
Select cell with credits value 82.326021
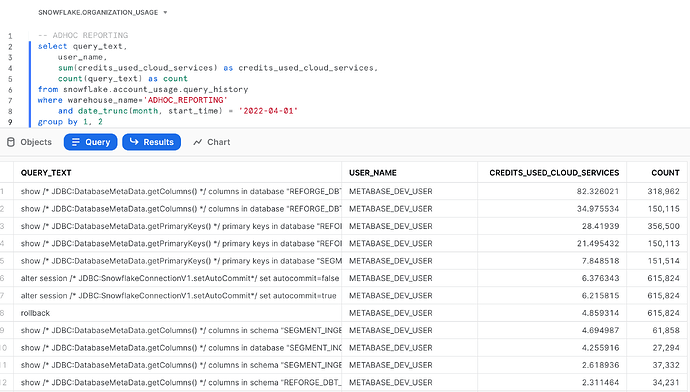point(552,191)
